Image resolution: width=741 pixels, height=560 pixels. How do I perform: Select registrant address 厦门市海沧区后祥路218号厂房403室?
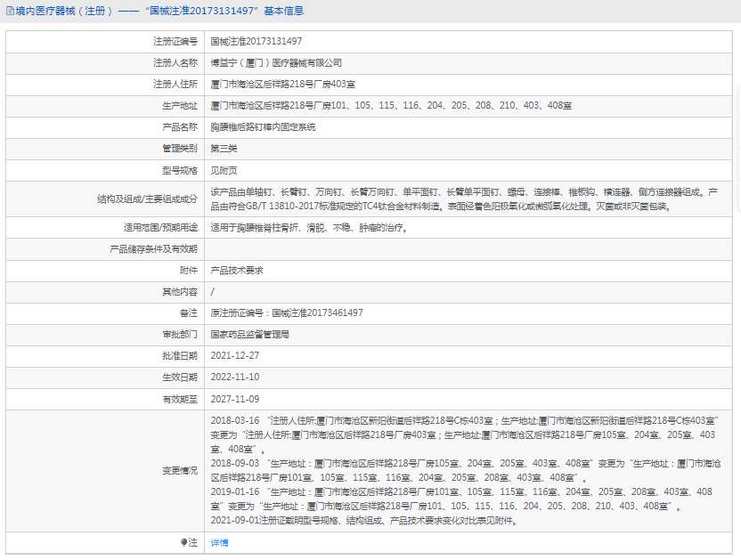(282, 84)
